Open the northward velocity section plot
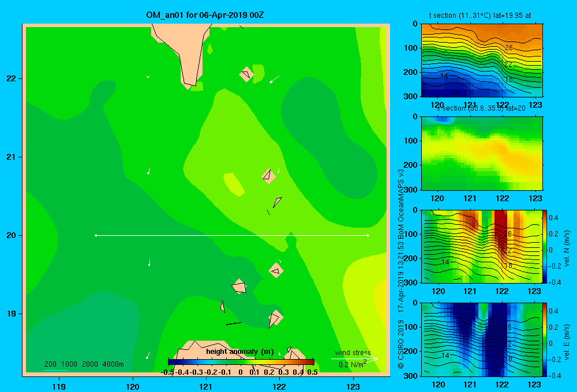The image size is (577, 392). tap(481, 246)
